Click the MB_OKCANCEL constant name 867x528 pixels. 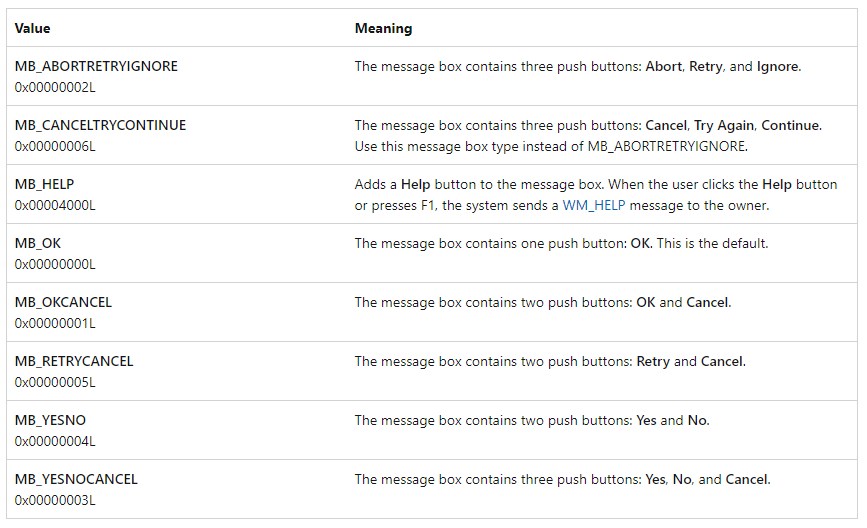[x=63, y=303]
